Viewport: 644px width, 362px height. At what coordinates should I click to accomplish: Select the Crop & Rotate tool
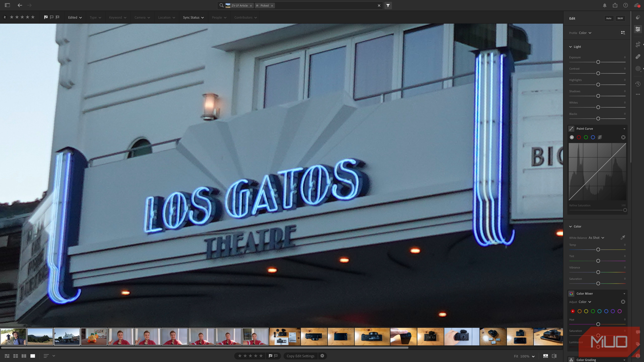638,44
